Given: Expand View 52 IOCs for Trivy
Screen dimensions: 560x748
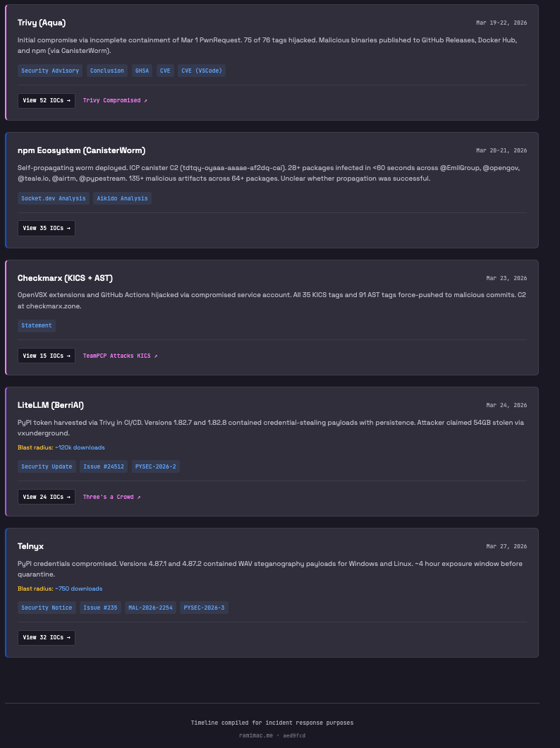Looking at the screenshot, I should pyautogui.click(x=47, y=100).
